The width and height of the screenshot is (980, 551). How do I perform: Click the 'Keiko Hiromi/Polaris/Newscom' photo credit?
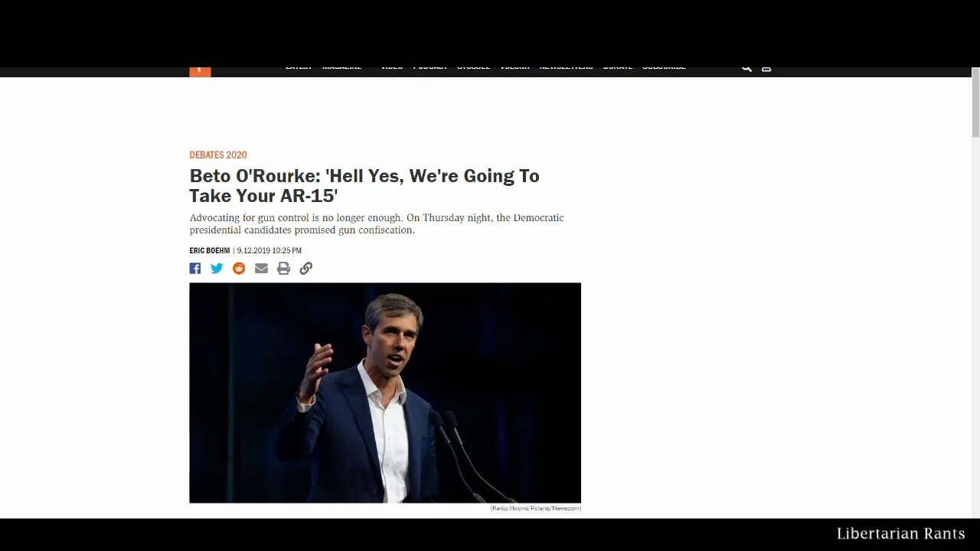tap(536, 508)
